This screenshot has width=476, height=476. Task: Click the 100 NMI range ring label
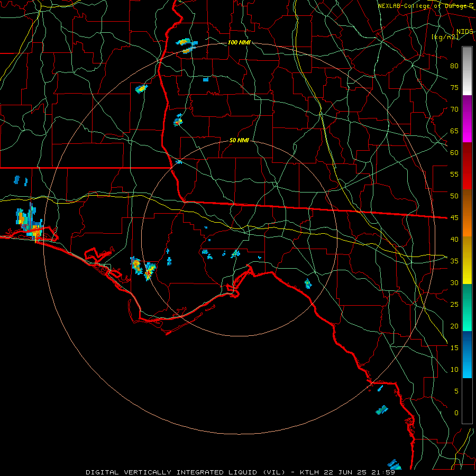pos(239,42)
